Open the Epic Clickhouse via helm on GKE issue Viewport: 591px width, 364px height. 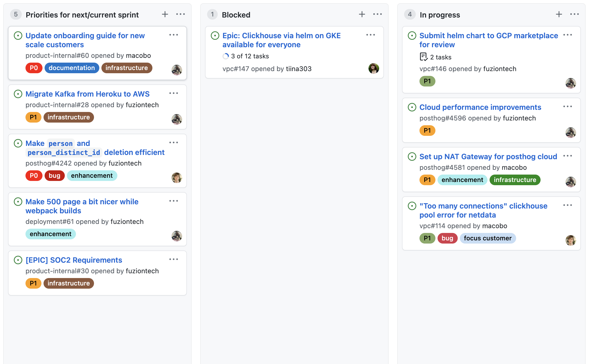[x=281, y=40]
